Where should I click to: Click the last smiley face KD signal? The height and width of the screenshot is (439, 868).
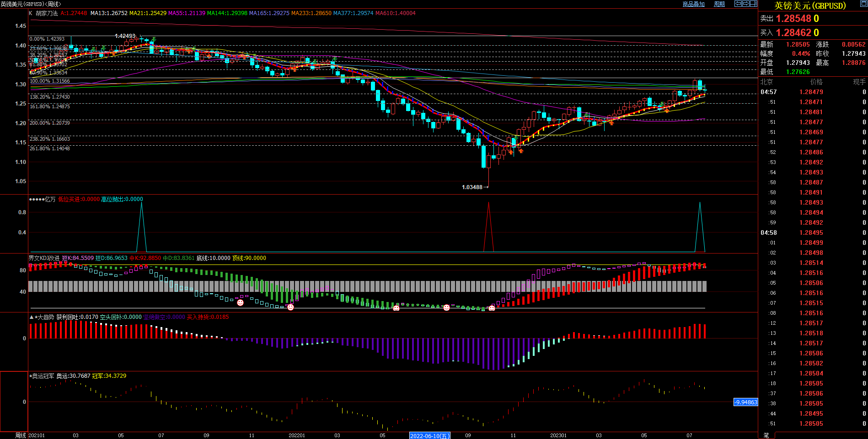point(492,308)
